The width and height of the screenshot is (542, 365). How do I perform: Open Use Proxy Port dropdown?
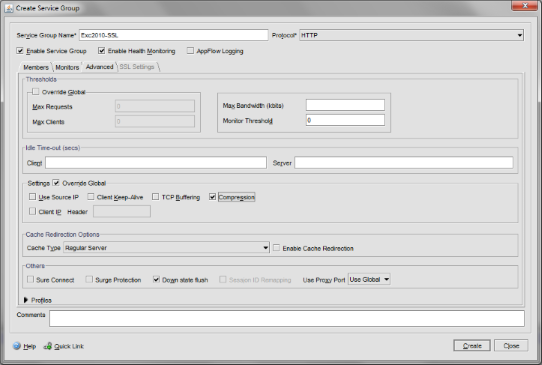click(x=369, y=279)
